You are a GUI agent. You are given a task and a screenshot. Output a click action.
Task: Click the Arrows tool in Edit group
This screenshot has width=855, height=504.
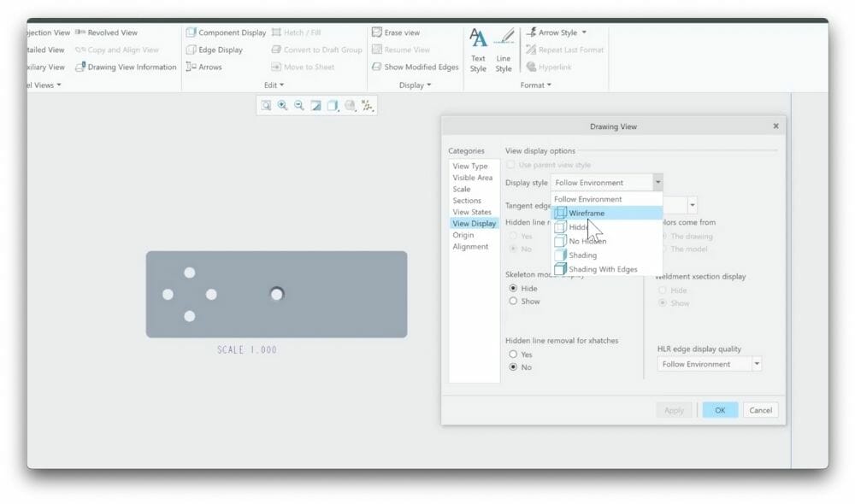206,67
